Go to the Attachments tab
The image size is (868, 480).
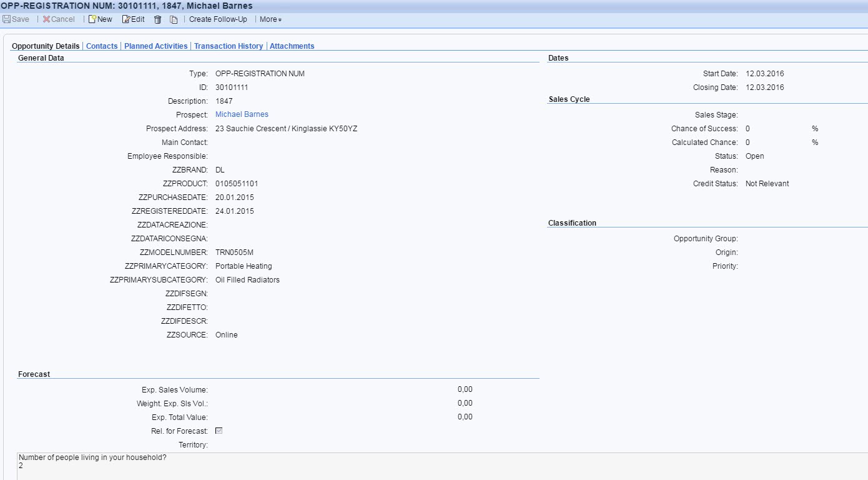[x=292, y=46]
